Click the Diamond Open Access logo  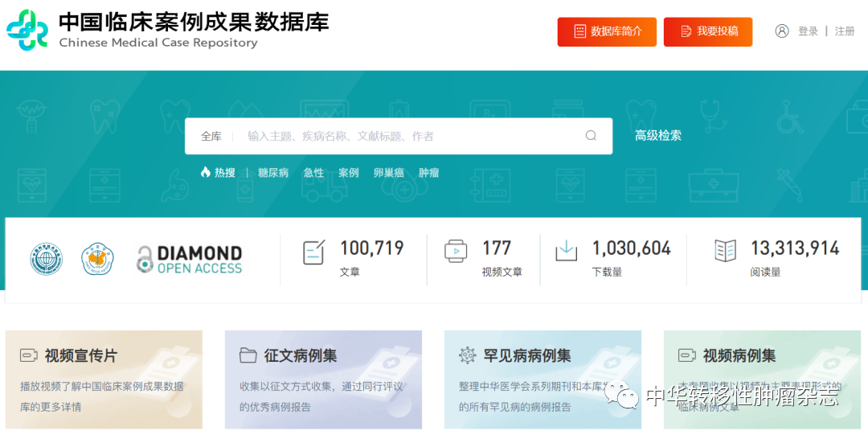(x=189, y=260)
